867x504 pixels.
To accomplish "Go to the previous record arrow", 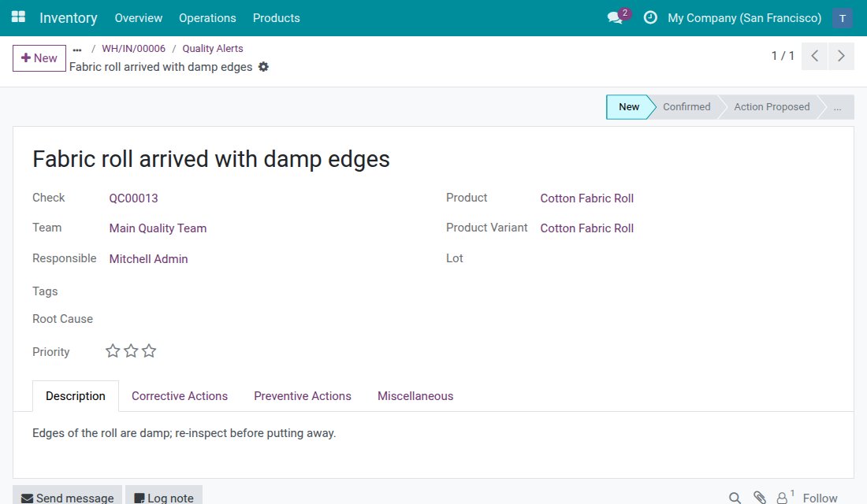I will (x=814, y=56).
